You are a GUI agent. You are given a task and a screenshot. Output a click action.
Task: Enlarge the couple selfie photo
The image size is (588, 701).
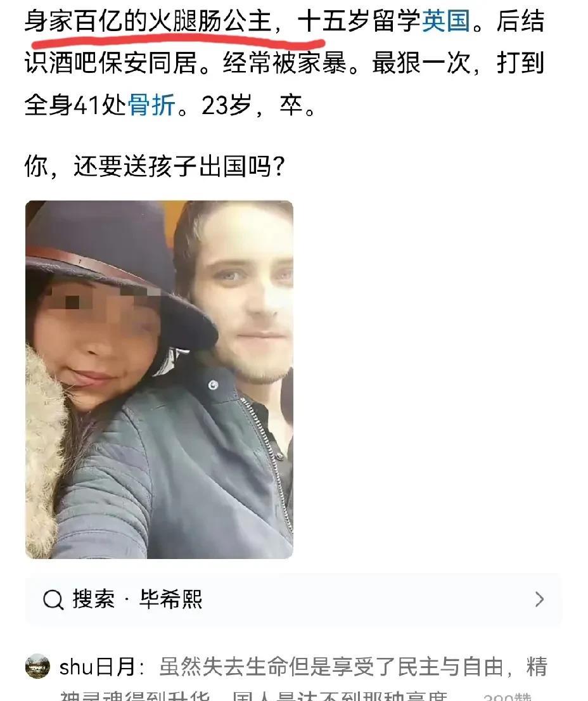pyautogui.click(x=159, y=380)
